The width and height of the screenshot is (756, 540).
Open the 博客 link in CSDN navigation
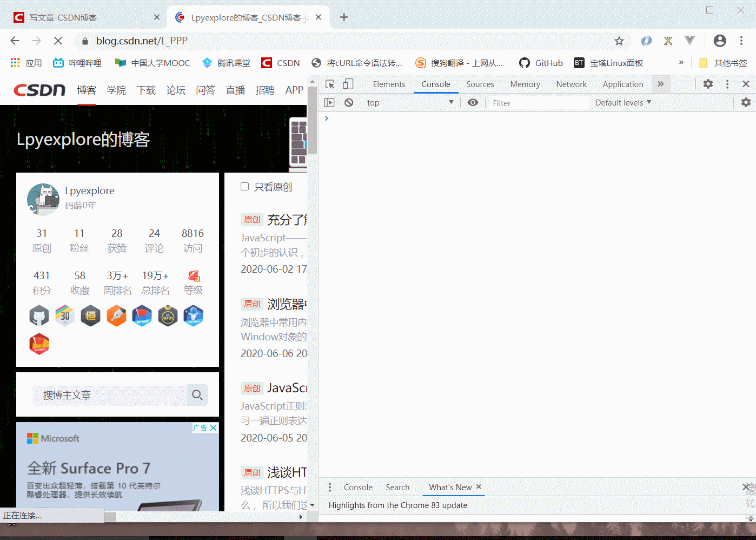[x=87, y=90]
